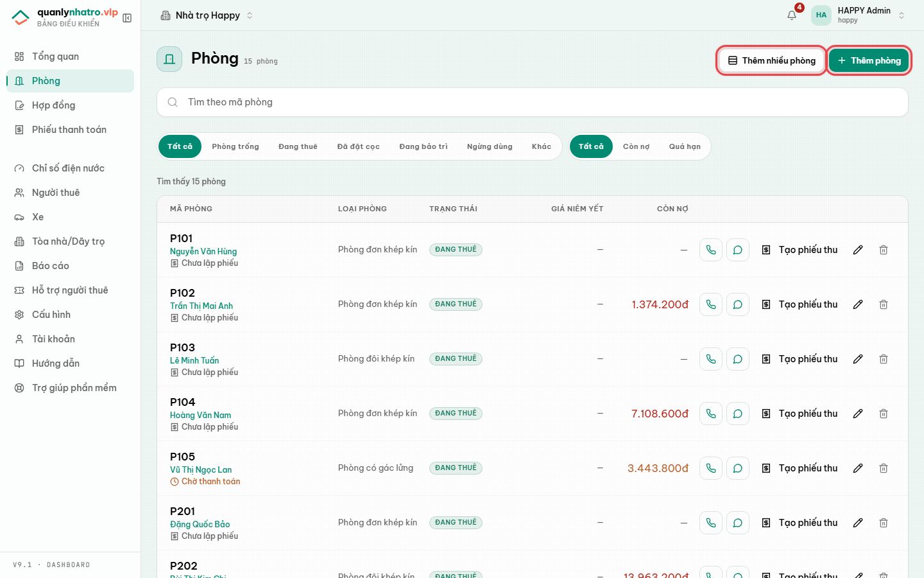Filter rooms by Phòng trống
924x578 pixels.
pos(235,146)
